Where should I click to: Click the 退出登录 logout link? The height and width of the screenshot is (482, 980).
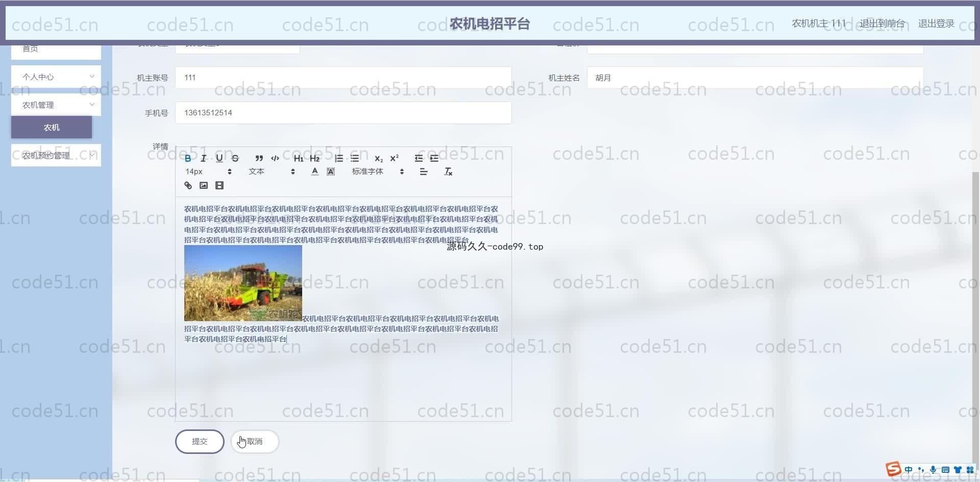click(936, 23)
